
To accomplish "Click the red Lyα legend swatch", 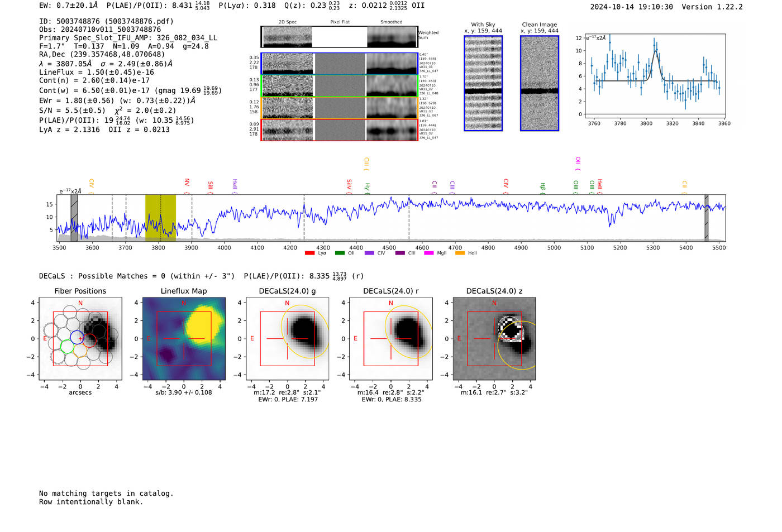I will tap(309, 253).
